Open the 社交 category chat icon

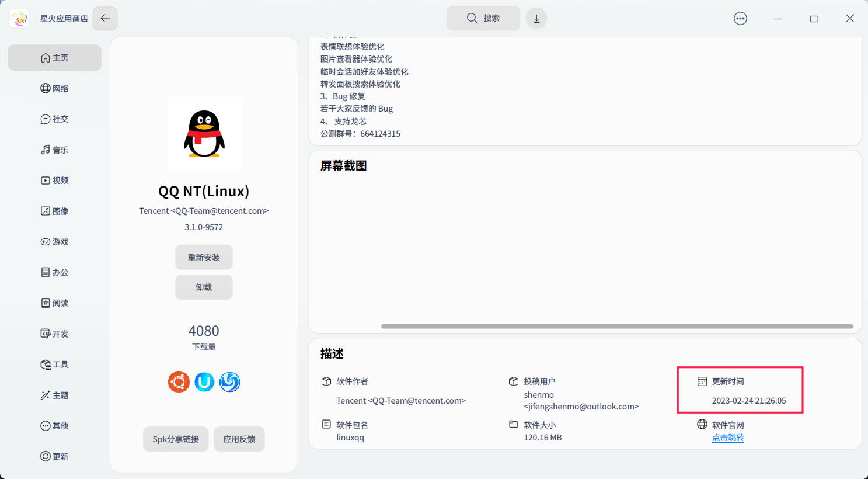click(45, 119)
